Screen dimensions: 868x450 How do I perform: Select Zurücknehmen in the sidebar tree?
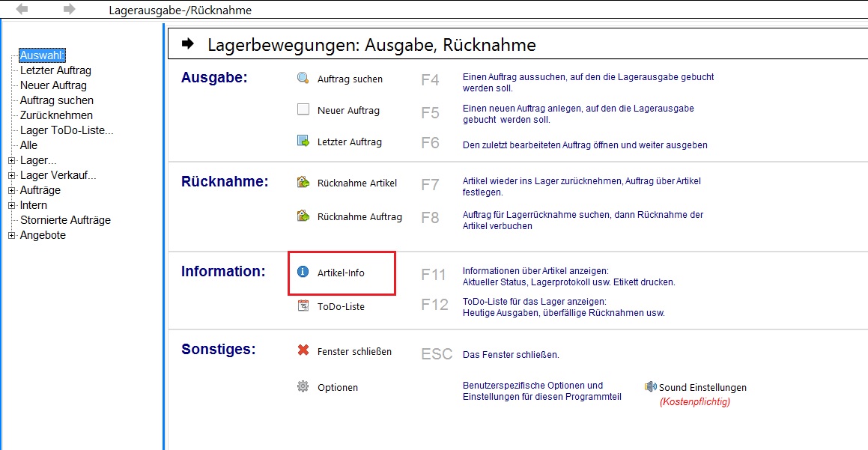point(56,115)
